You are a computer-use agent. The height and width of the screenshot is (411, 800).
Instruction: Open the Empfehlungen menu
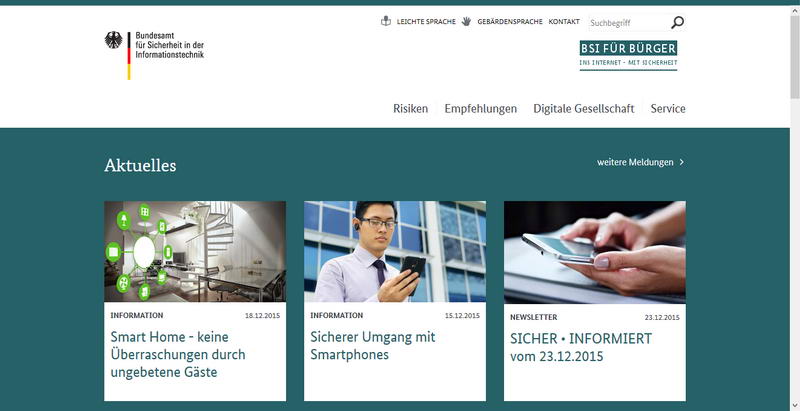[x=481, y=109]
